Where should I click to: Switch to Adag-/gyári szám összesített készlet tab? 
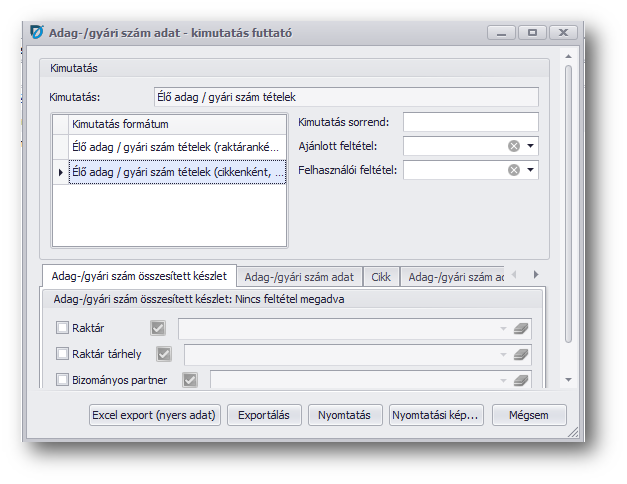point(139,276)
